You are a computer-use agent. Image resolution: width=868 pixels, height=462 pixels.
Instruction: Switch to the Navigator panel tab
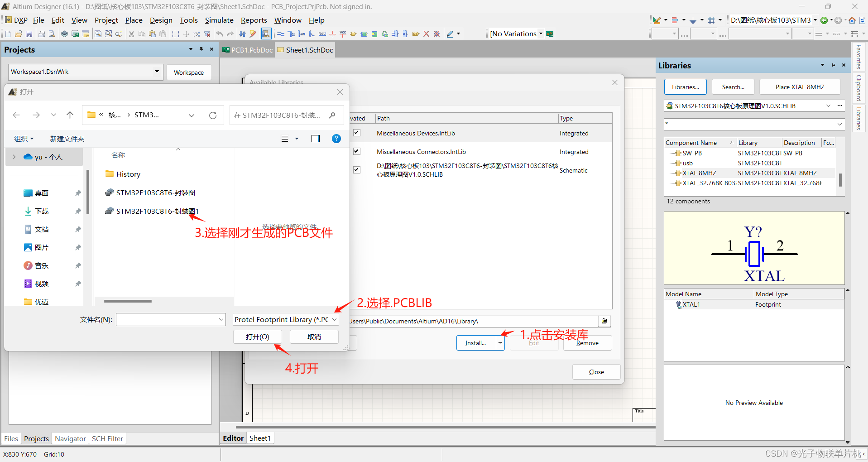[70, 438]
